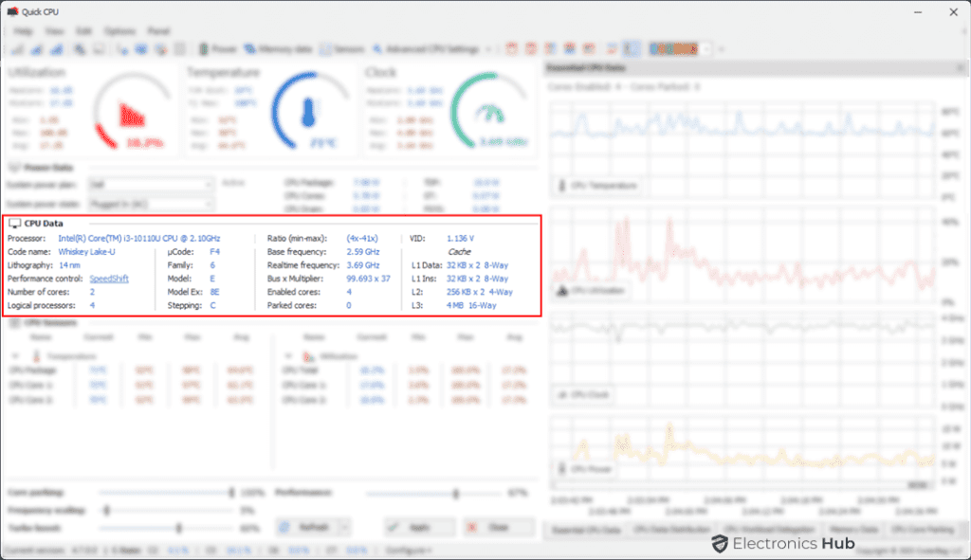This screenshot has width=971, height=560.
Task: Click the Refresh button
Action: 313,527
